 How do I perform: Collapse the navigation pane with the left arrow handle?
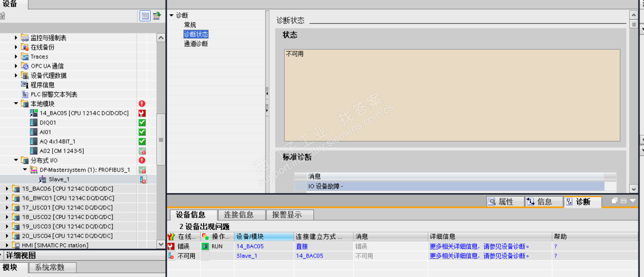click(x=267, y=93)
